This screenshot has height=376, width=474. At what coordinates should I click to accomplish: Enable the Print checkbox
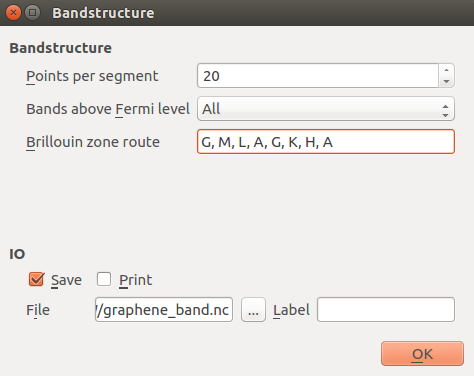click(104, 279)
